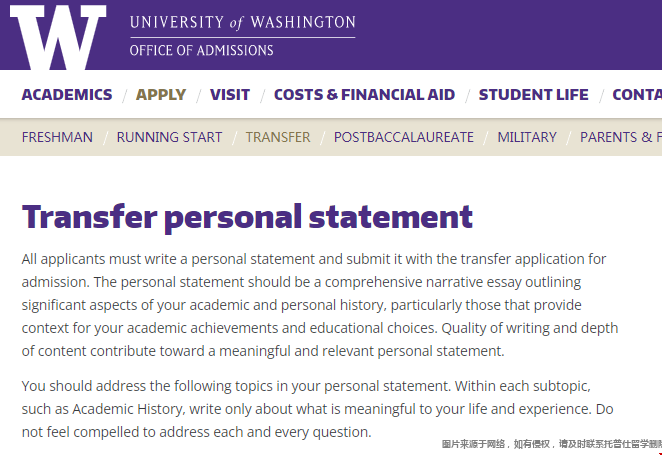
Task: Go to the Postbaccalaureate sub-tab
Action: [x=404, y=137]
